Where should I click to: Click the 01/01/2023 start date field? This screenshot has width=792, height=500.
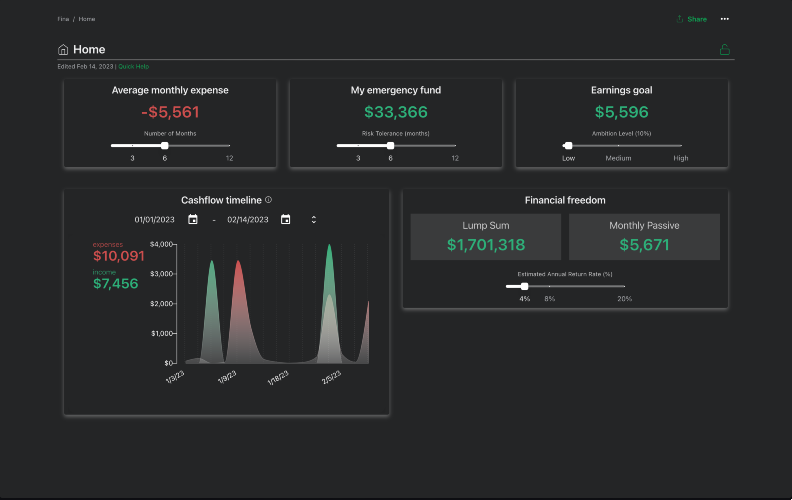point(155,220)
